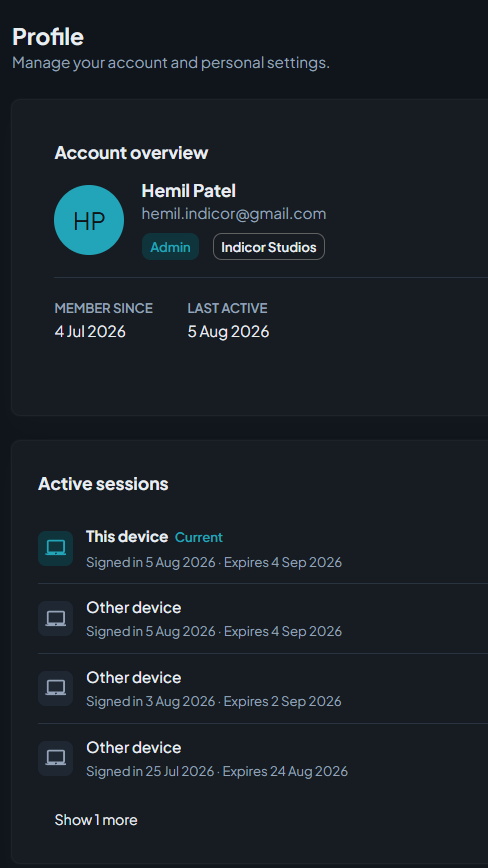
Task: Open the Indicor Studios badge
Action: (x=269, y=247)
